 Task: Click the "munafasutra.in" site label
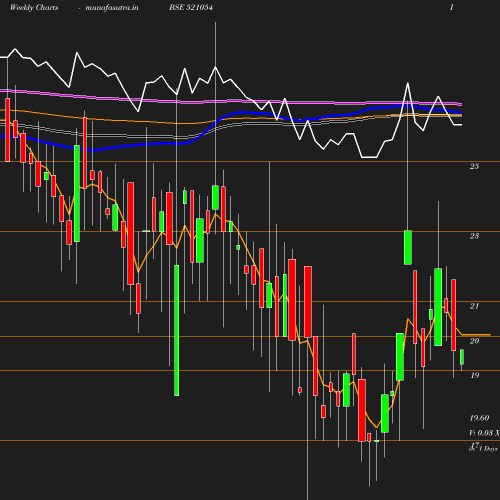112,7
